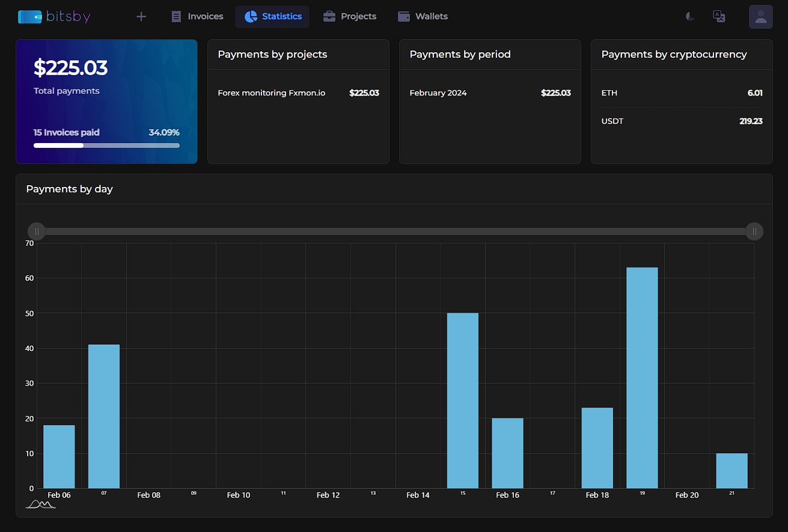Viewport: 788px width, 532px height.
Task: Open the user profile avatar menu
Action: pos(760,17)
